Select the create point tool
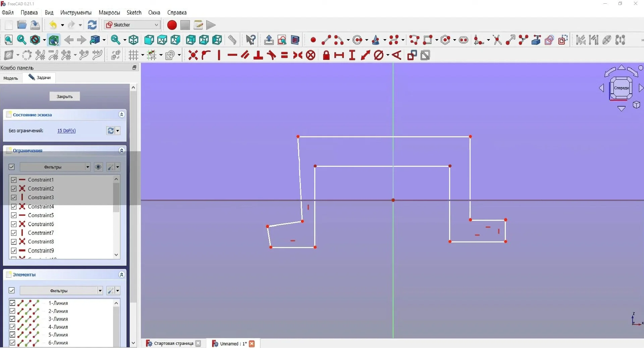The height and width of the screenshot is (348, 644). coord(313,40)
